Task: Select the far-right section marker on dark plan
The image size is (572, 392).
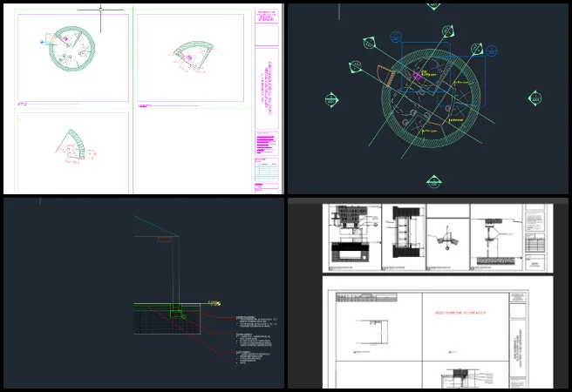Action: [x=535, y=98]
